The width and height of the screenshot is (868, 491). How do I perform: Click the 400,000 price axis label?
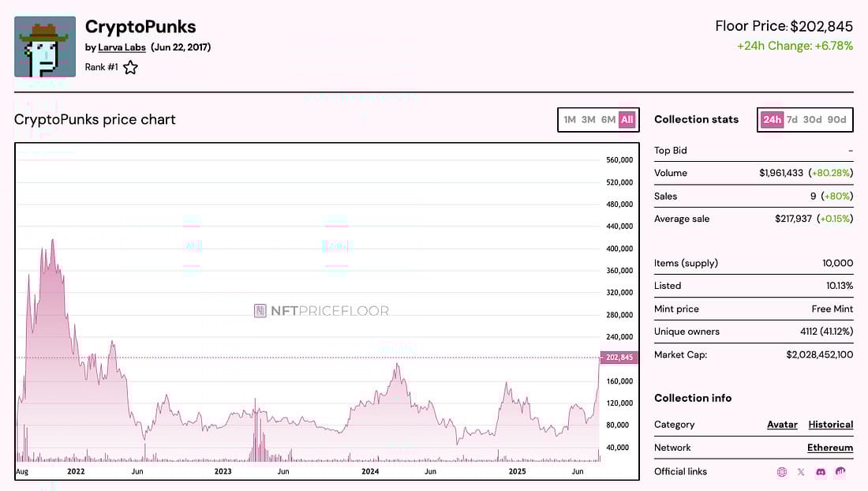(619, 249)
